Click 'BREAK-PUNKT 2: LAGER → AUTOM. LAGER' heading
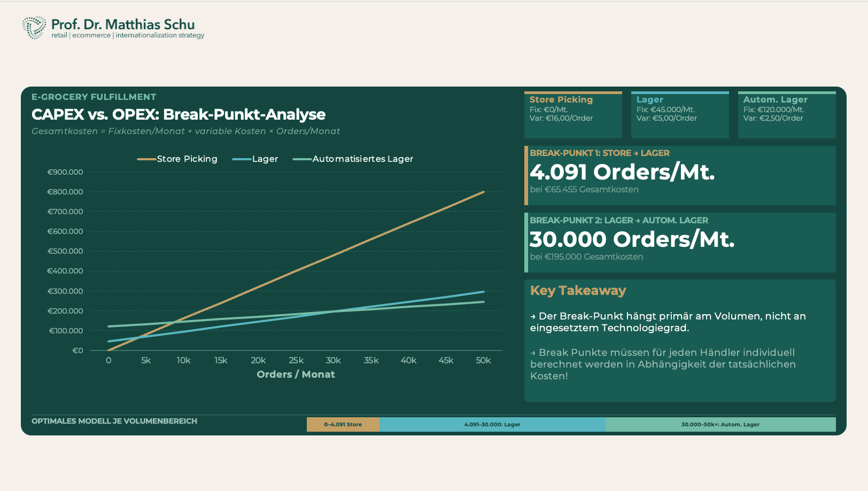Viewport: 868px width, 491px height. (x=619, y=220)
